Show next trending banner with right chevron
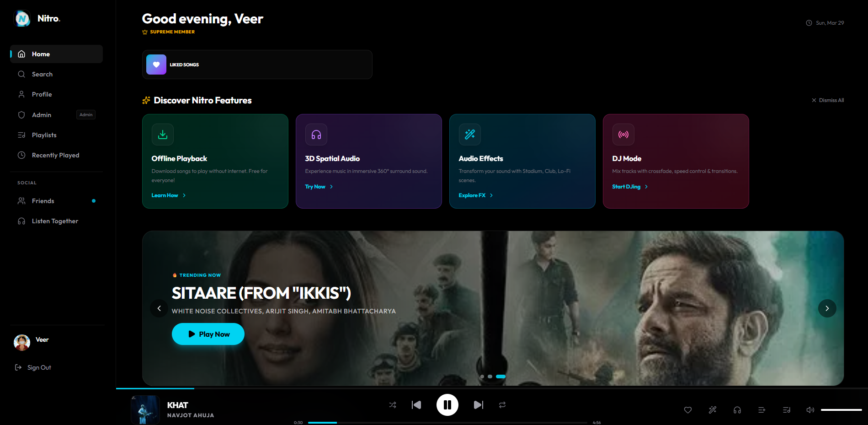This screenshot has height=425, width=868. (827, 308)
